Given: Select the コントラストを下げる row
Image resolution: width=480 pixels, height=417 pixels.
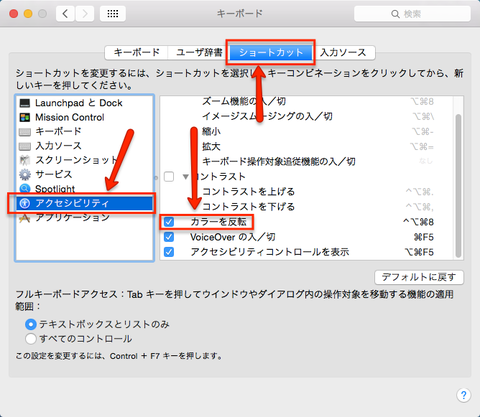Looking at the screenshot, I should tap(307, 207).
